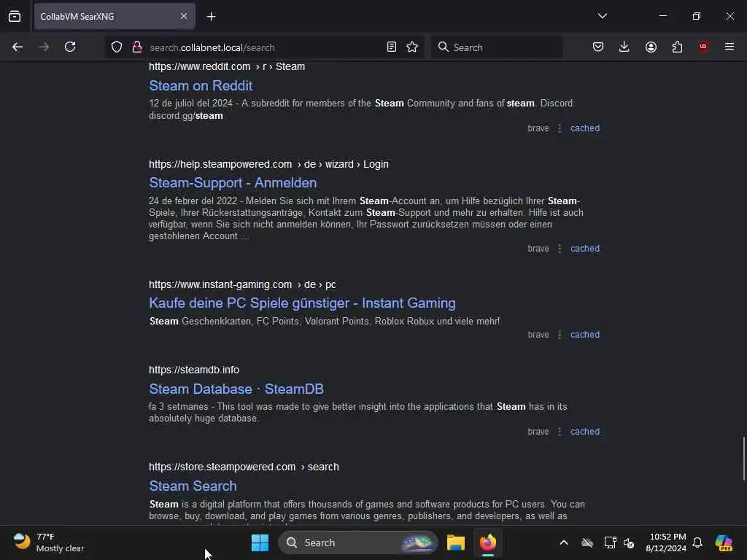Select the CollabVM SearXNG tab
This screenshot has width=747, height=560.
coord(115,16)
